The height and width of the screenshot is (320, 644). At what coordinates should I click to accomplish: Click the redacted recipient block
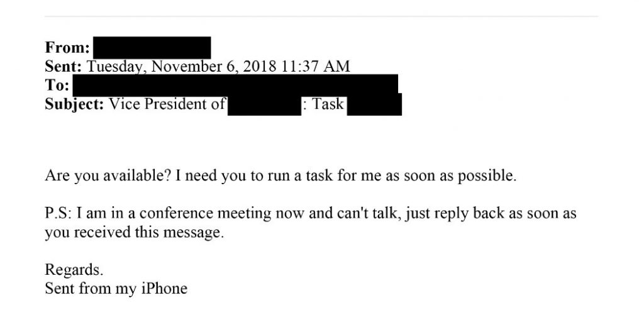(236, 86)
